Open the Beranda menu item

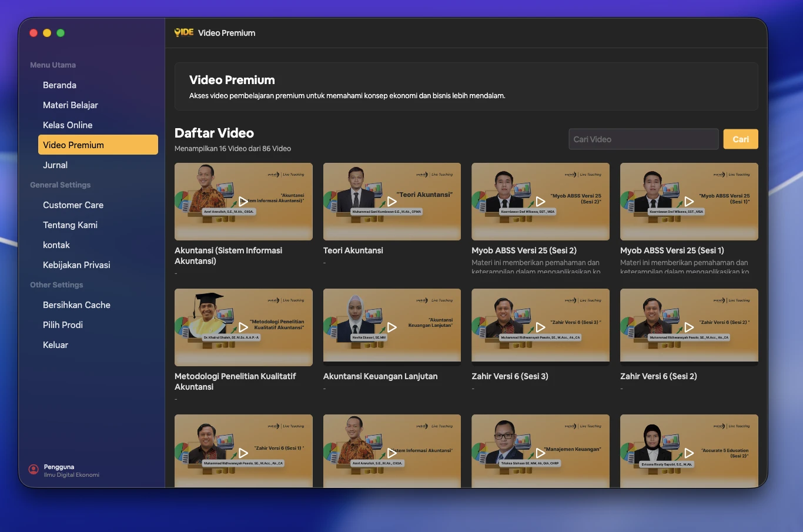point(59,85)
